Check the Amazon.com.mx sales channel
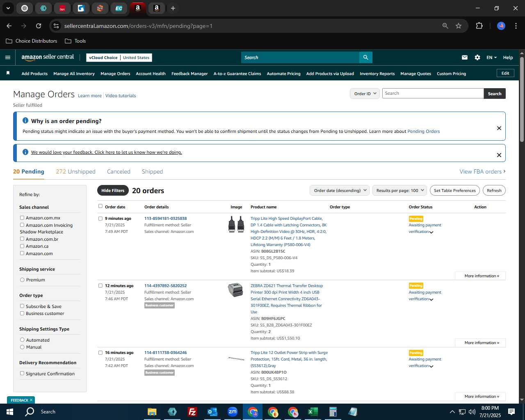This screenshot has height=420, width=525. click(x=22, y=218)
